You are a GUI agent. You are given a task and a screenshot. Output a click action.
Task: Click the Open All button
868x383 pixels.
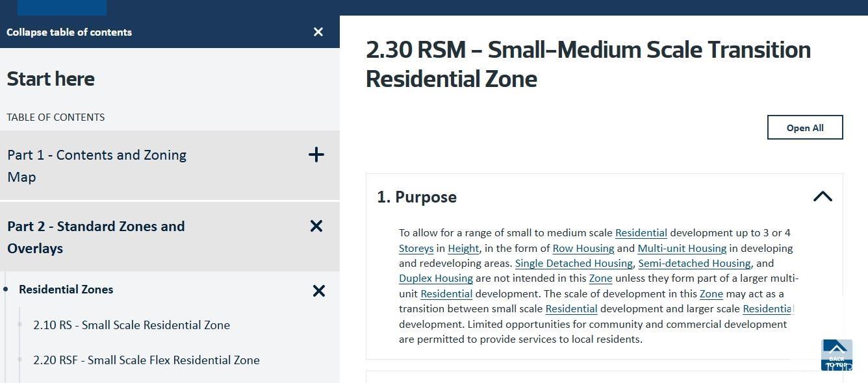pyautogui.click(x=805, y=127)
